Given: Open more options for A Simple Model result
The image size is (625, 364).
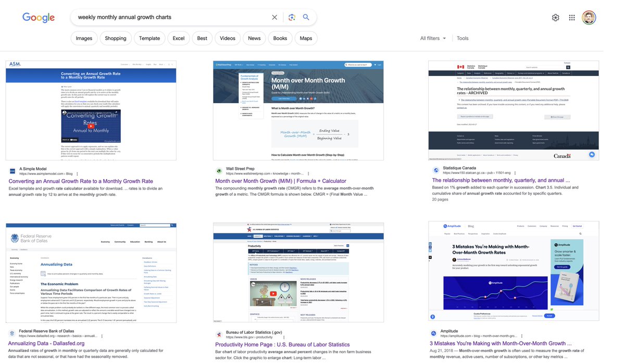Looking at the screenshot, I should [x=77, y=173].
